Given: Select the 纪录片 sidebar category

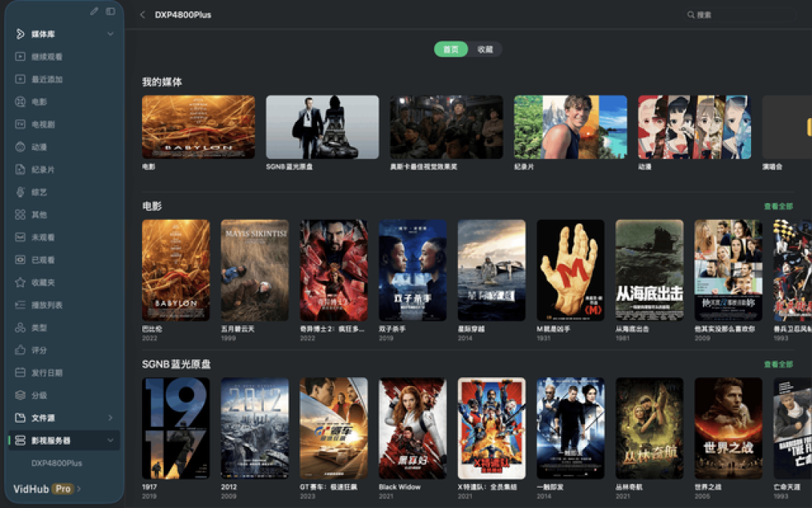Looking at the screenshot, I should click(x=65, y=169).
